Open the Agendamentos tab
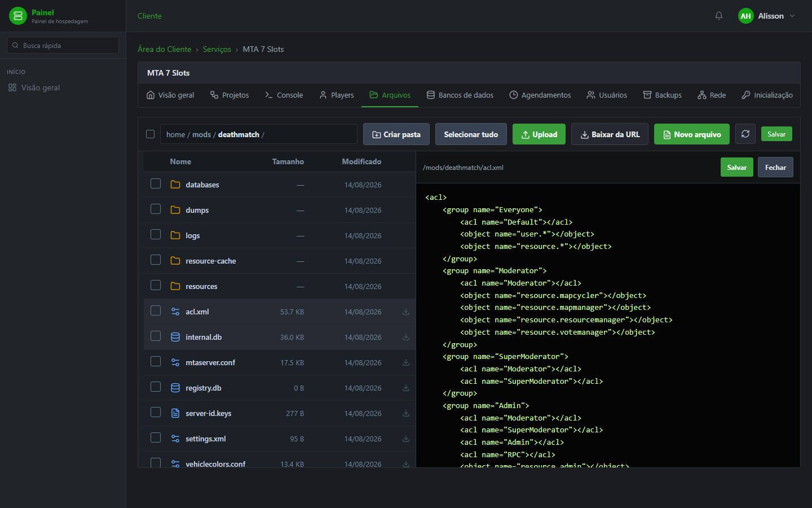This screenshot has width=812, height=508. (x=540, y=95)
